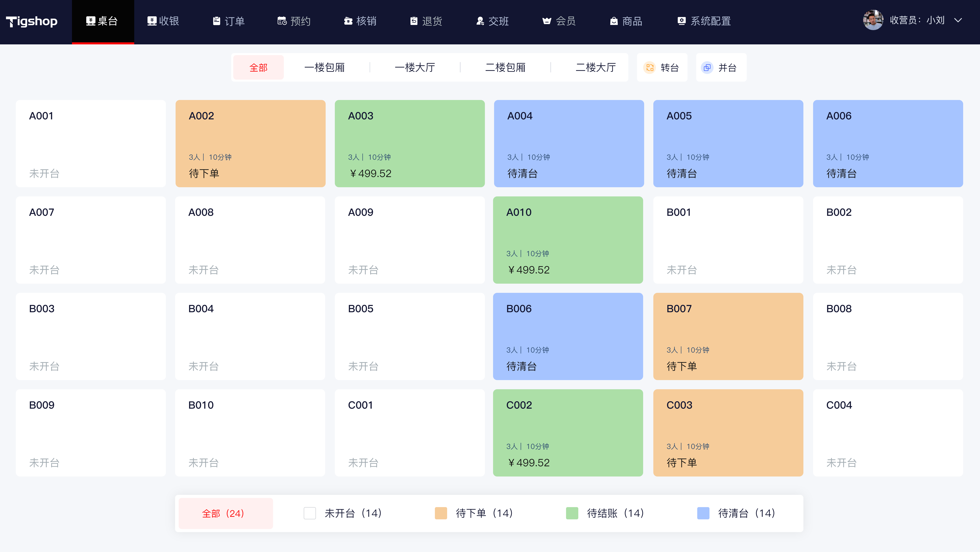Open table card C002
Screen dimensions: 980x552
pos(568,433)
